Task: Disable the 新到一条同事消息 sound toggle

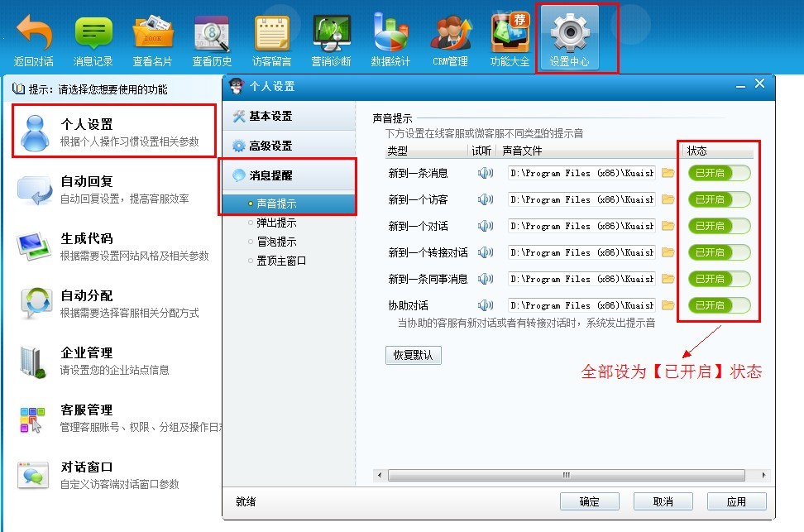Action: point(719,279)
